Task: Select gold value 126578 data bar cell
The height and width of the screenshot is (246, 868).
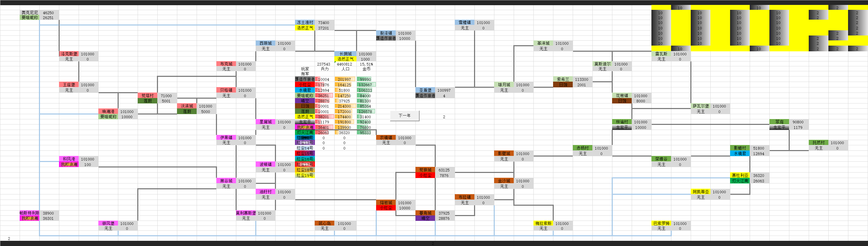Action: tap(366, 112)
